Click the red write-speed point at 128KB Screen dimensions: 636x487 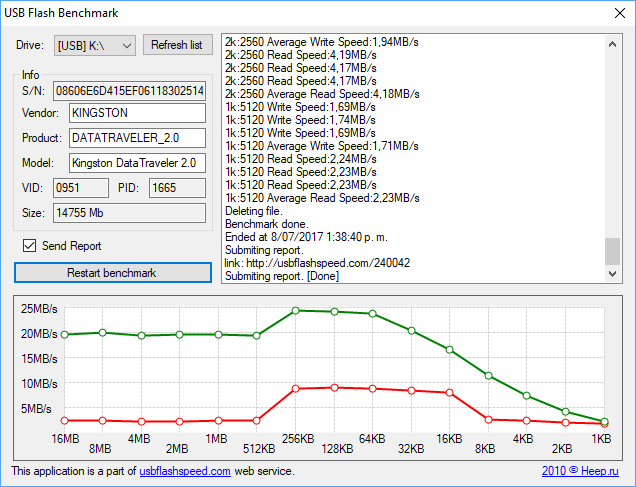(335, 388)
